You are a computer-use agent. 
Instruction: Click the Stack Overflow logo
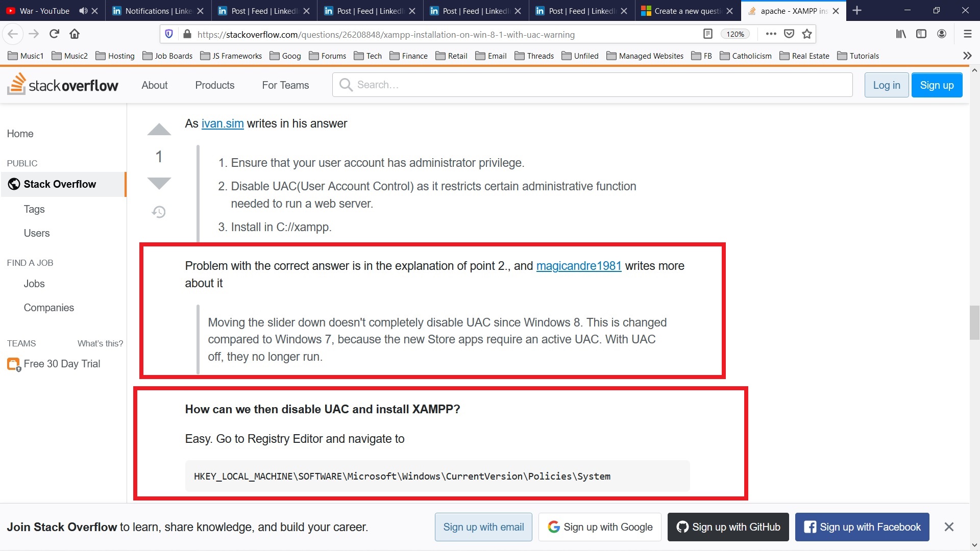pyautogui.click(x=63, y=84)
